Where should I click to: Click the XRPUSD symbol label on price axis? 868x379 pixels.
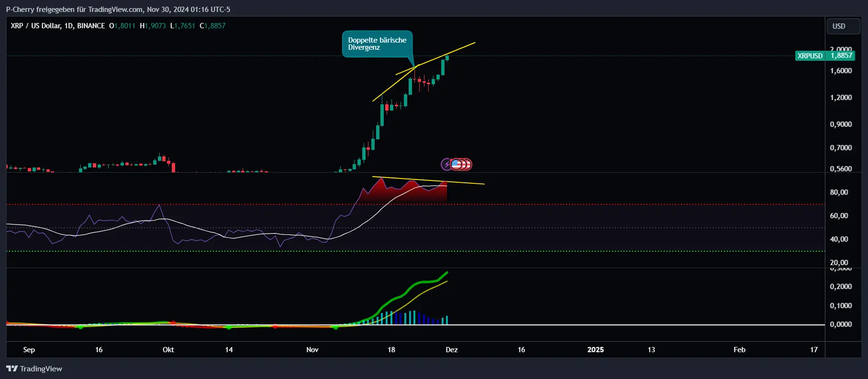[x=810, y=56]
